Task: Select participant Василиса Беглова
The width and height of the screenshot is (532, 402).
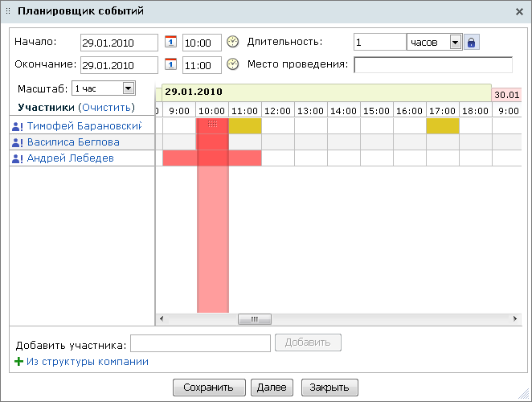Action: (73, 142)
